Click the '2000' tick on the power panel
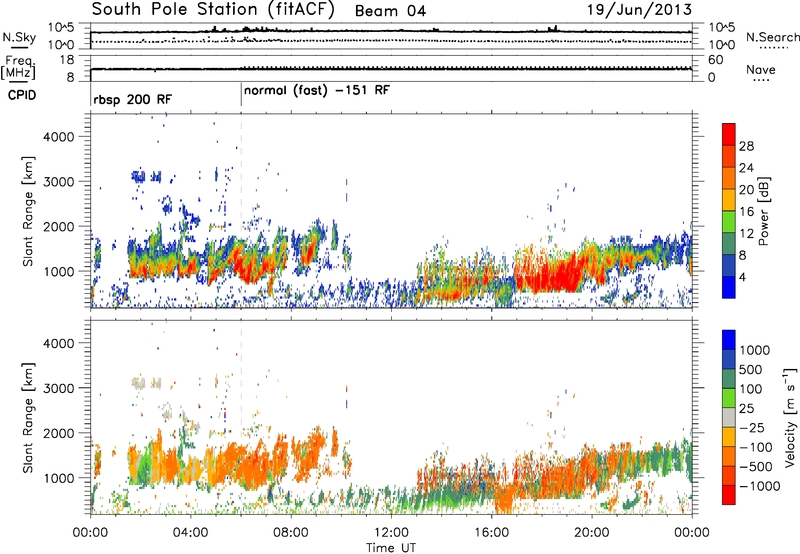 (58, 227)
